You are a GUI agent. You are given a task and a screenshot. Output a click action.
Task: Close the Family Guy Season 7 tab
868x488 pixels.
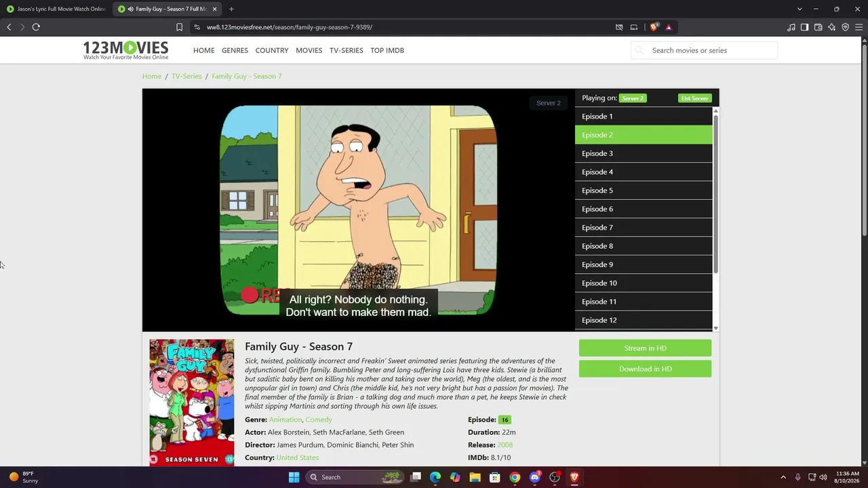[215, 9]
